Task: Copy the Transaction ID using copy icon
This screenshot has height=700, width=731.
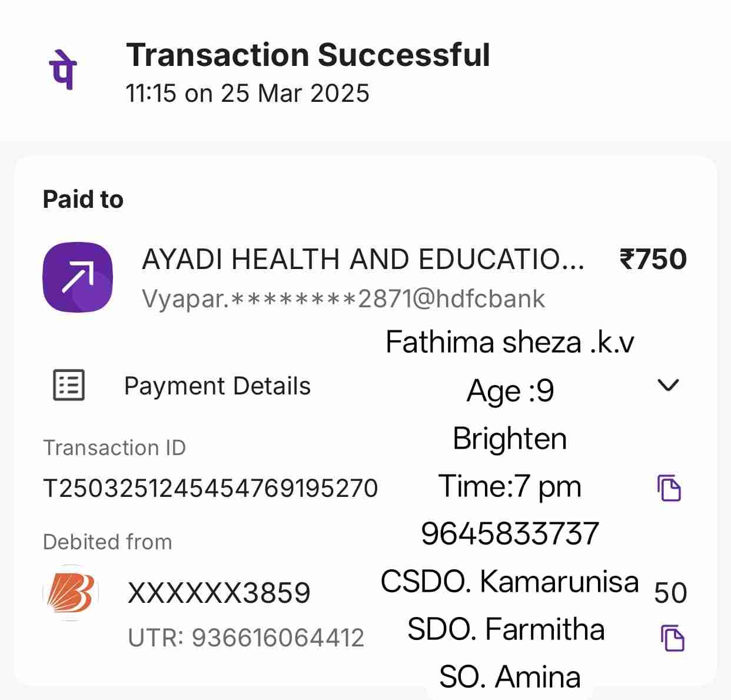Action: point(669,487)
